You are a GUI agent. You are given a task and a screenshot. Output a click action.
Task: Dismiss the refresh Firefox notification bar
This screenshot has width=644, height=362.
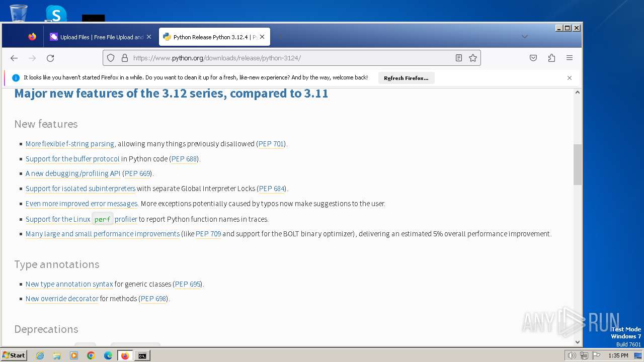coord(570,78)
